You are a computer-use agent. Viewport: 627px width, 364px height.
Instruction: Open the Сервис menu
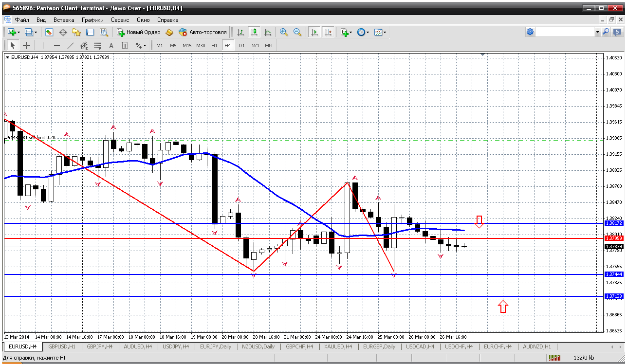point(120,20)
